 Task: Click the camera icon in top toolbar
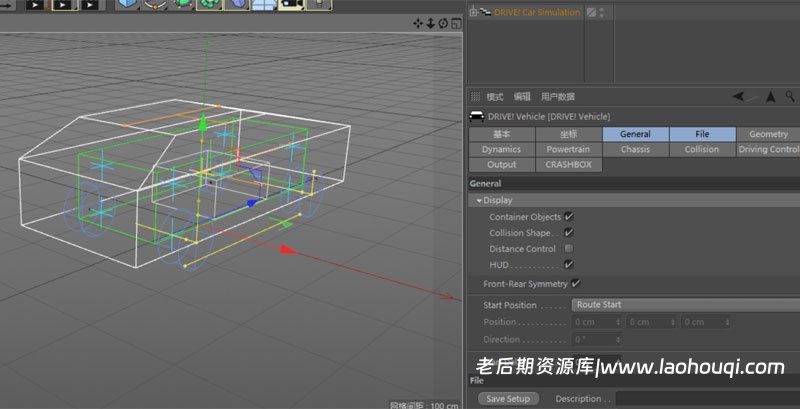point(291,4)
